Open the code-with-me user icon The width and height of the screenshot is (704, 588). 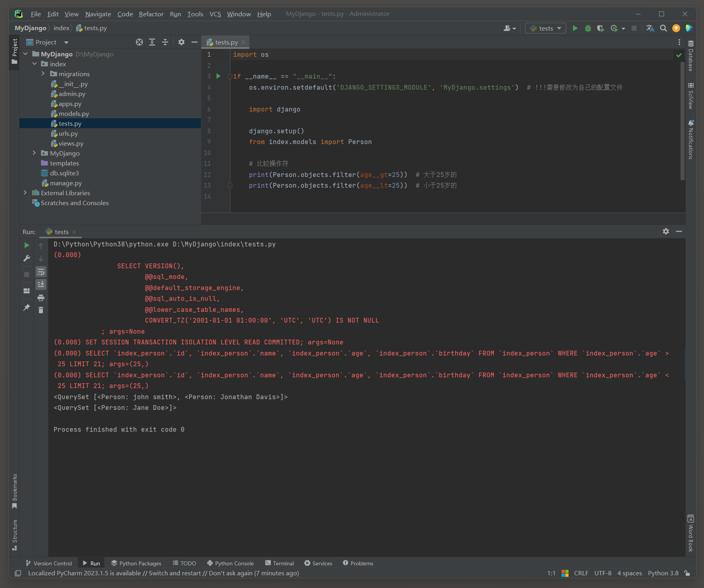(509, 28)
